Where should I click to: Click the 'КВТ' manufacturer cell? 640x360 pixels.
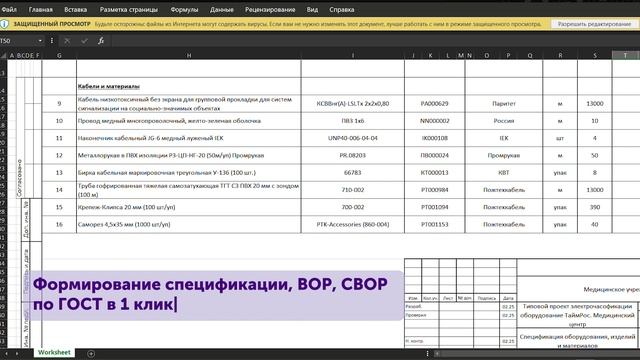click(504, 173)
